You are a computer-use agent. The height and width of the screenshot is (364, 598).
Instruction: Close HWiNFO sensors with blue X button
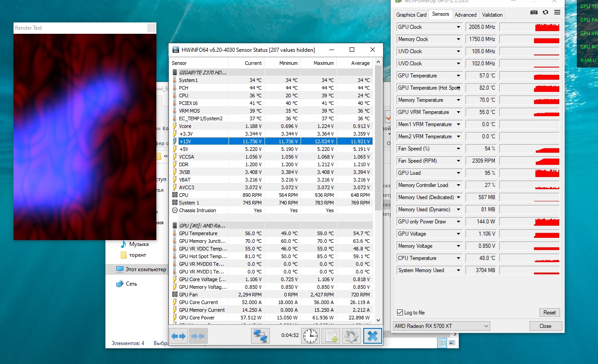(x=373, y=336)
